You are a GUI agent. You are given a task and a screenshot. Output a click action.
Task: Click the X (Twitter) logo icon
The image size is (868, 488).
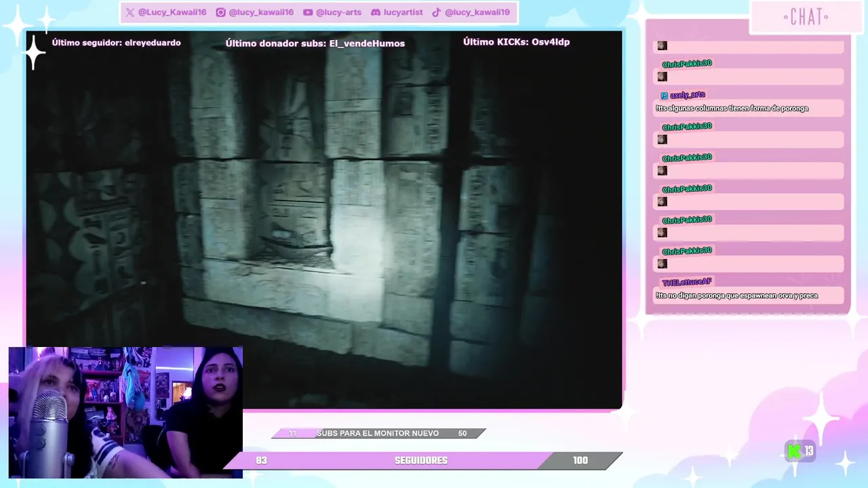(x=130, y=12)
